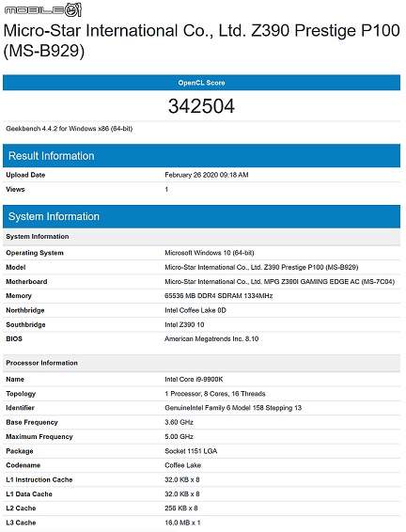Select 16.0 MB x 1 value
Image resolution: width=406 pixels, height=532 pixels.
pos(182,523)
